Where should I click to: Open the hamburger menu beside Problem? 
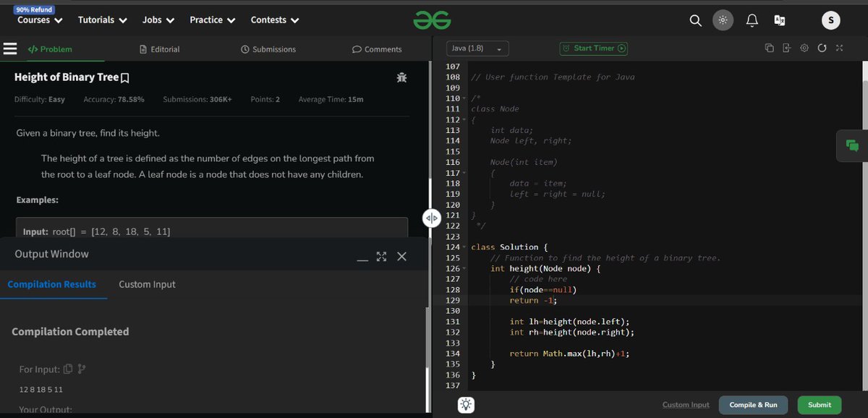coord(10,49)
